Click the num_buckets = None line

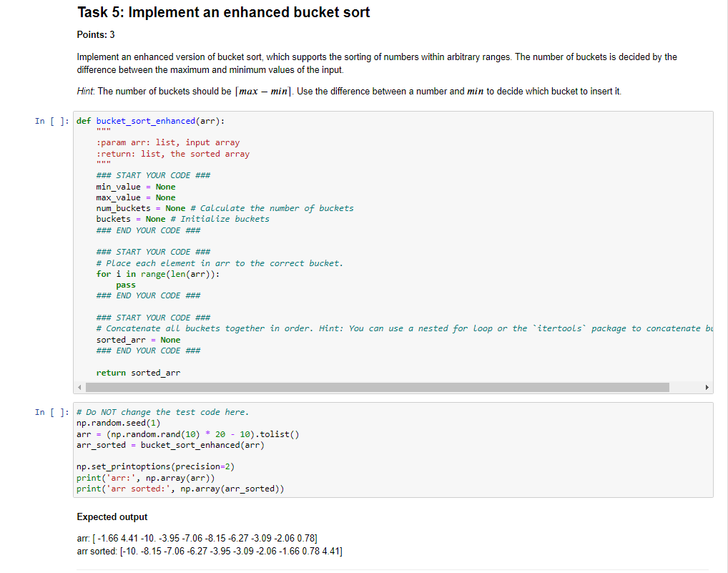click(x=136, y=207)
